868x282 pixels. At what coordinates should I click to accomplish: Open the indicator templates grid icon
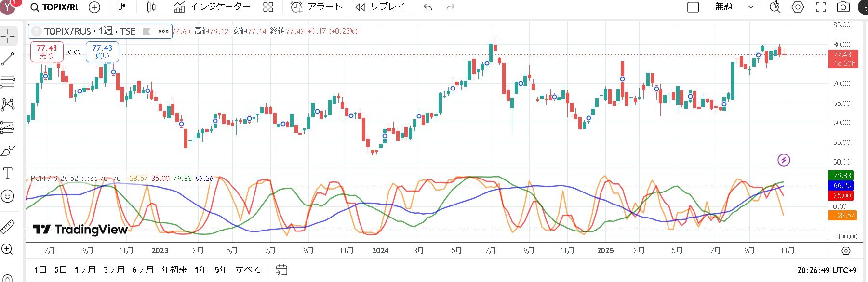click(268, 7)
